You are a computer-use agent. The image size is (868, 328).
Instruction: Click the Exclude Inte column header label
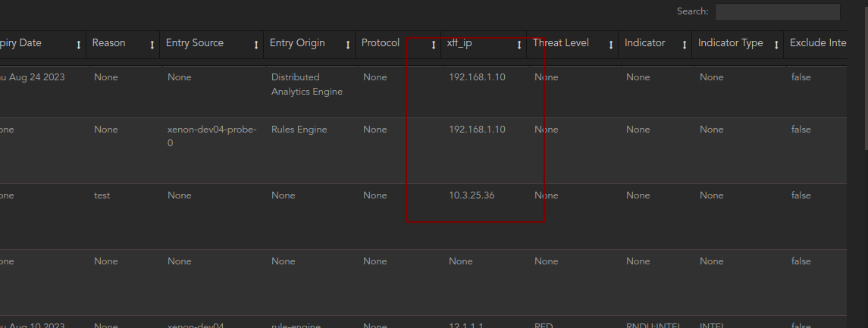coord(818,43)
